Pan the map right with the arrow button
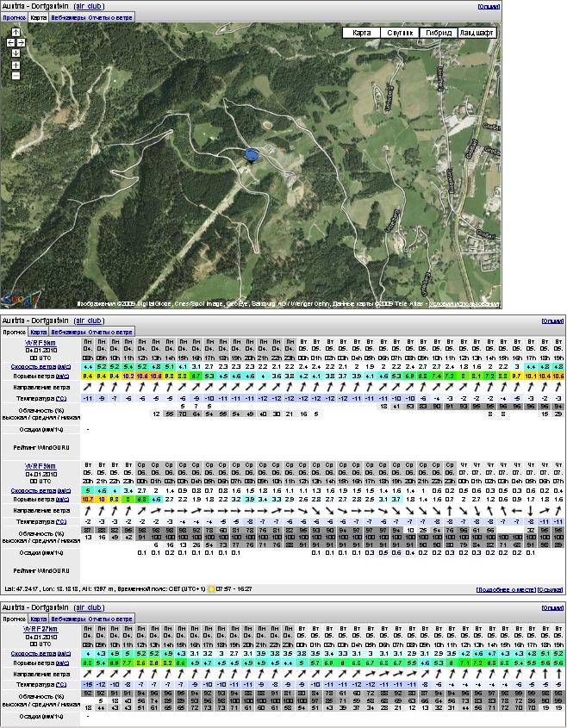The width and height of the screenshot is (567, 728). [x=21, y=42]
